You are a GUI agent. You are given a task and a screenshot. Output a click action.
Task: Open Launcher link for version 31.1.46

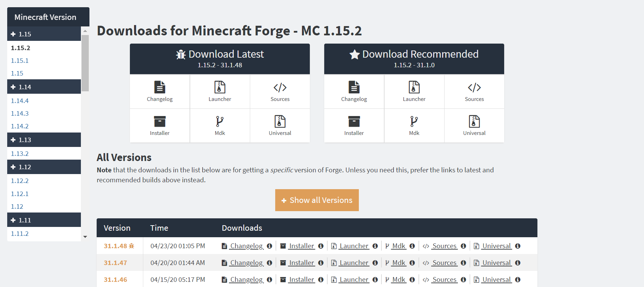[354, 279]
